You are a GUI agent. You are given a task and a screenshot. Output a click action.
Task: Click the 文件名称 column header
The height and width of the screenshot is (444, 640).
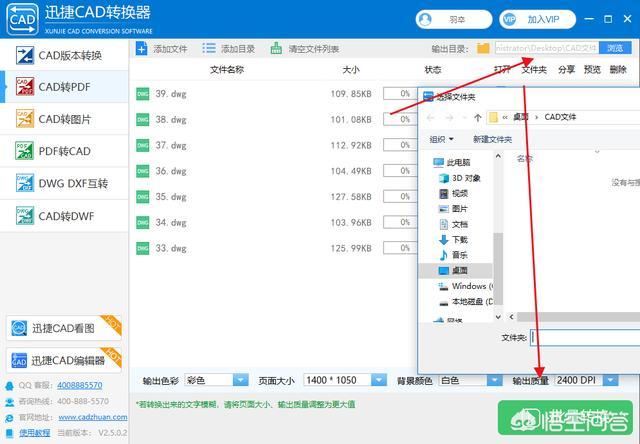(x=227, y=70)
